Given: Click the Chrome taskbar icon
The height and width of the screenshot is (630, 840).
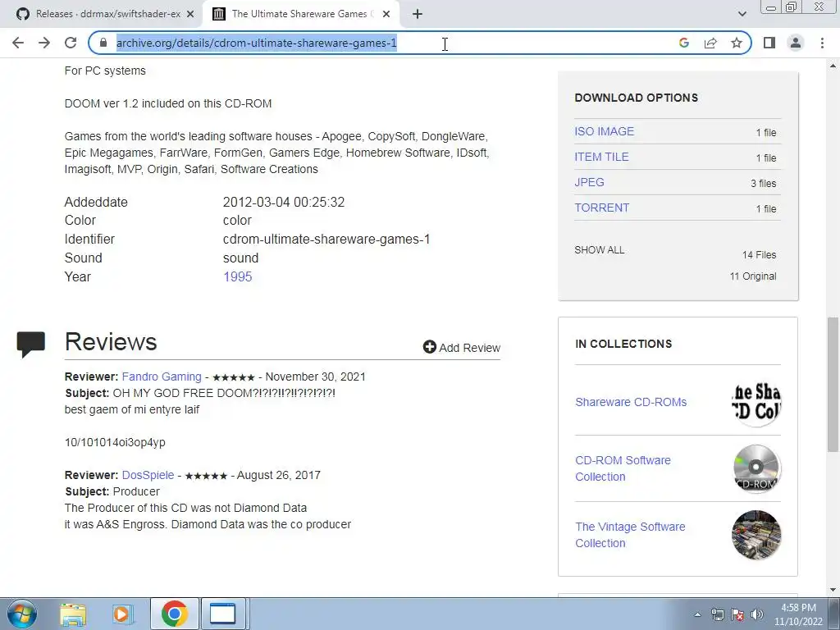Looking at the screenshot, I should tap(174, 614).
